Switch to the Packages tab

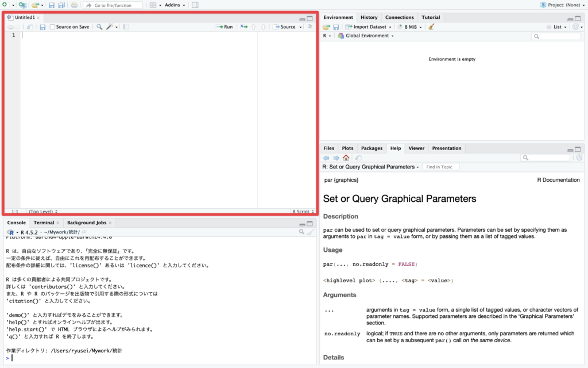(372, 148)
